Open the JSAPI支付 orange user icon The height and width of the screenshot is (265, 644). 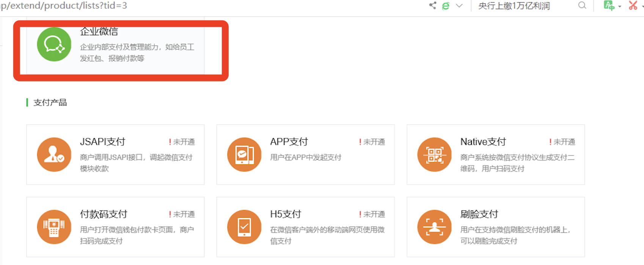[x=54, y=154]
